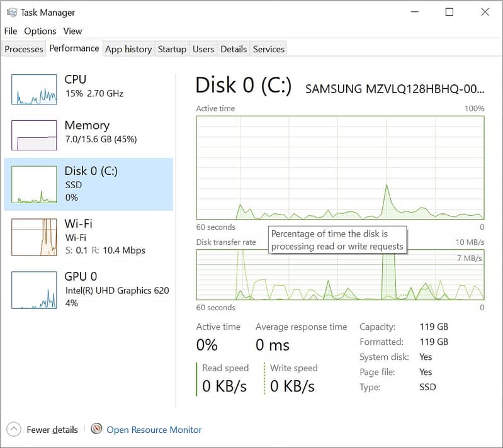Click the Fewer details chevron icon

pyautogui.click(x=14, y=430)
